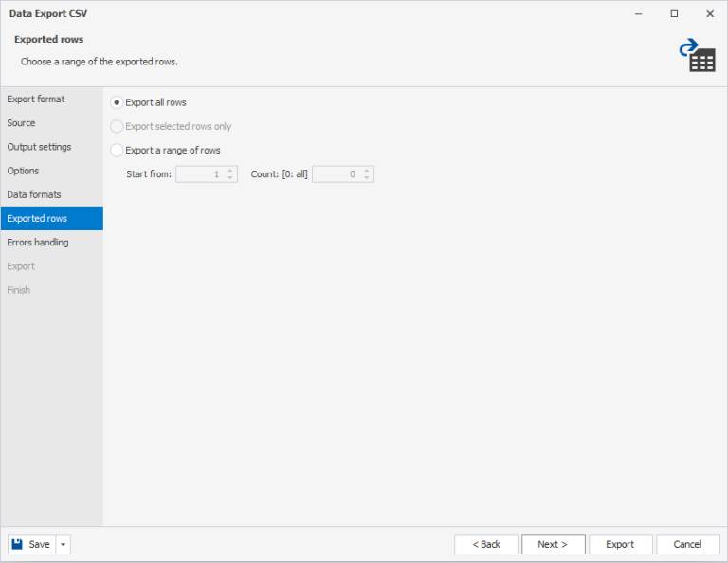Increase Start from value with up arrow

pos(230,171)
